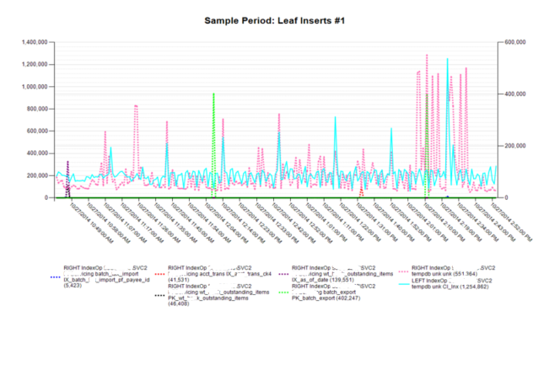Screen dimensions: 549x392
Task: Click right axis label 600,000
Action: 514,42
